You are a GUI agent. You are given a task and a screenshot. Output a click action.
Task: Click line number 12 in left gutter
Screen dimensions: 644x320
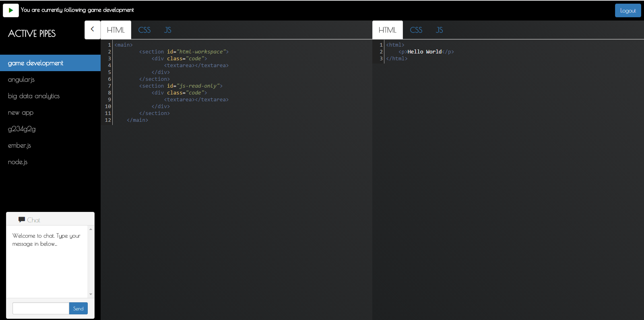pyautogui.click(x=108, y=120)
